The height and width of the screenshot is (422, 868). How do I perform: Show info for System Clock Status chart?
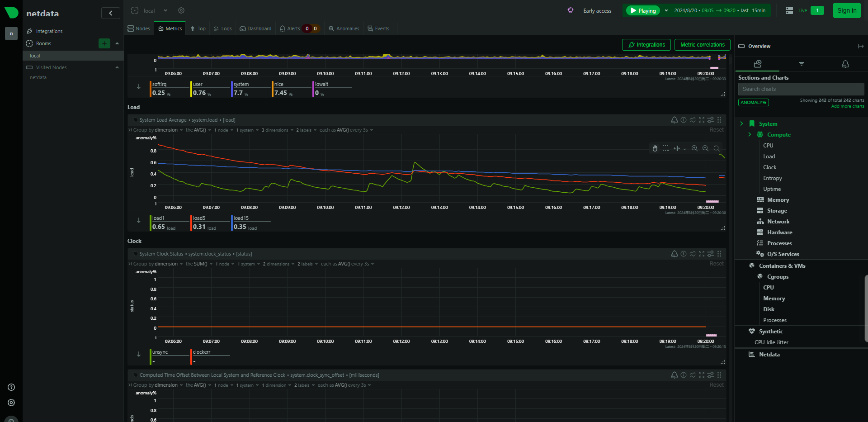(x=684, y=254)
